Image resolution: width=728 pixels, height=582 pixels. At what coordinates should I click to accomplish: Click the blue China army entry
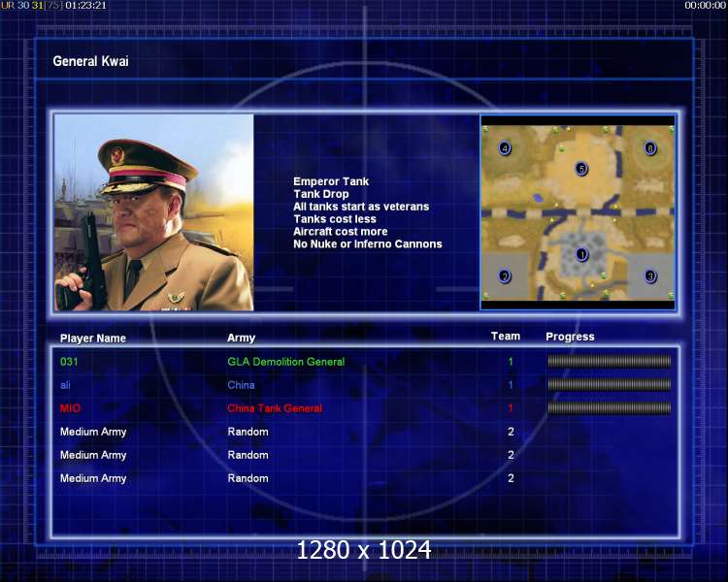tap(241, 385)
